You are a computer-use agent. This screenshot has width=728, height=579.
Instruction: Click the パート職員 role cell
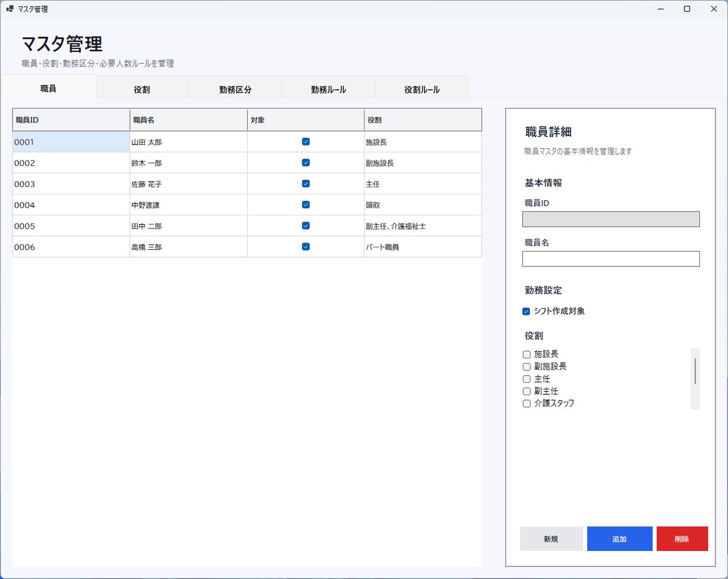tap(423, 246)
